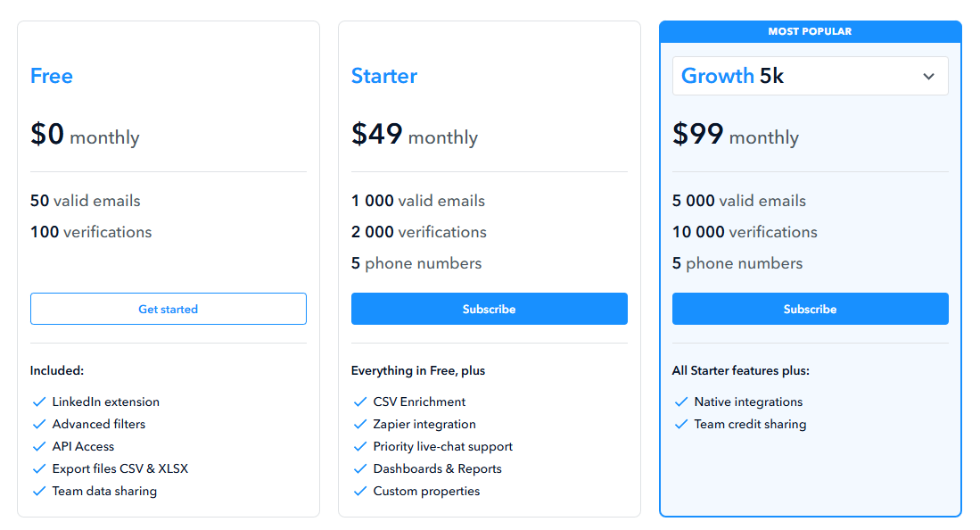The height and width of the screenshot is (530, 980).
Task: Click the checkmark beside CSV Enrichment
Action: (x=360, y=402)
